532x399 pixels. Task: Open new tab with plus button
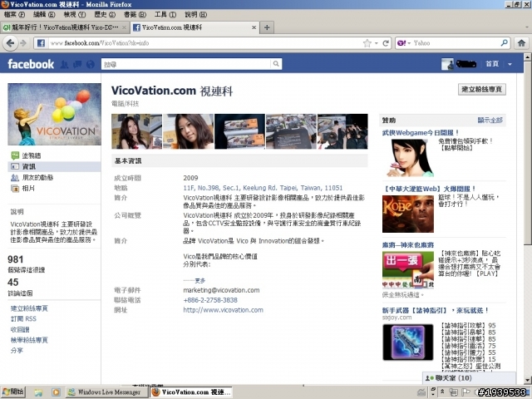pyautogui.click(x=267, y=27)
